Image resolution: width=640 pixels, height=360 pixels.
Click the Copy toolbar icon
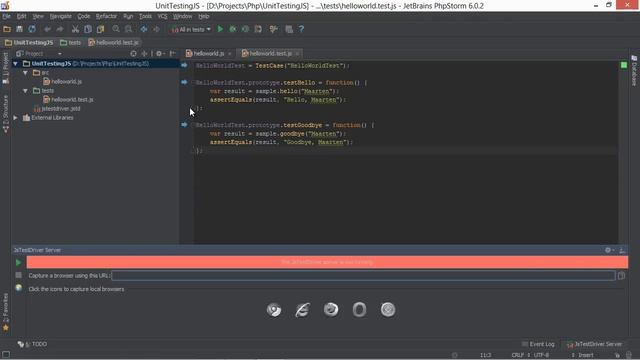click(88, 29)
